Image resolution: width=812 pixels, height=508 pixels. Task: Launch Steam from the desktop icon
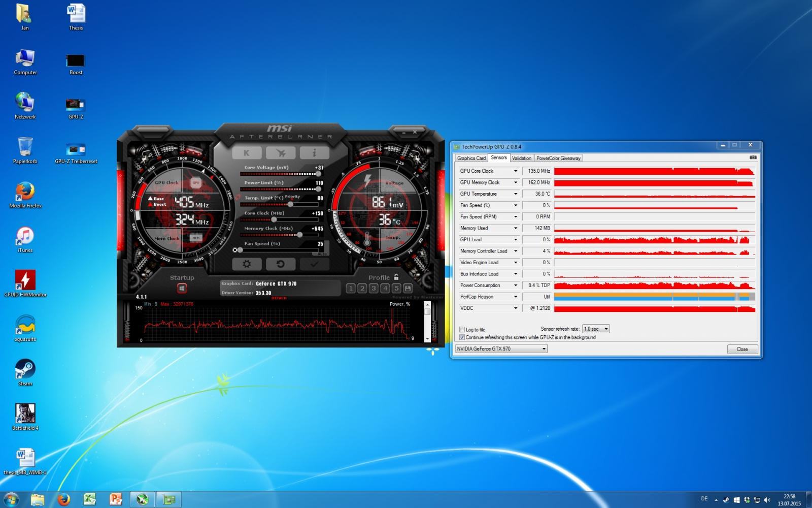click(25, 372)
